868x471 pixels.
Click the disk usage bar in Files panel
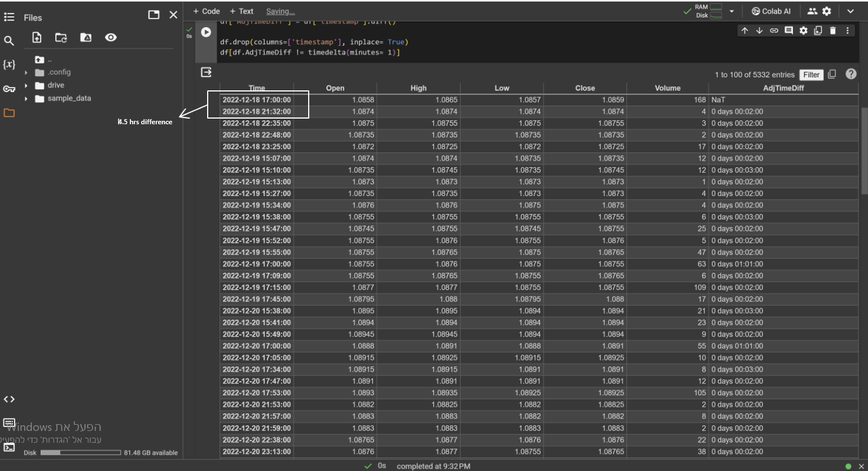81,452
